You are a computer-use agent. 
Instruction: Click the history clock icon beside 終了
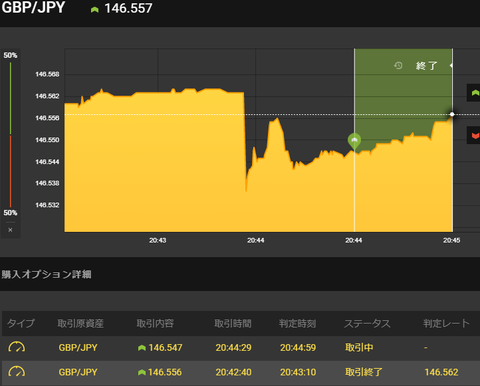pos(398,65)
